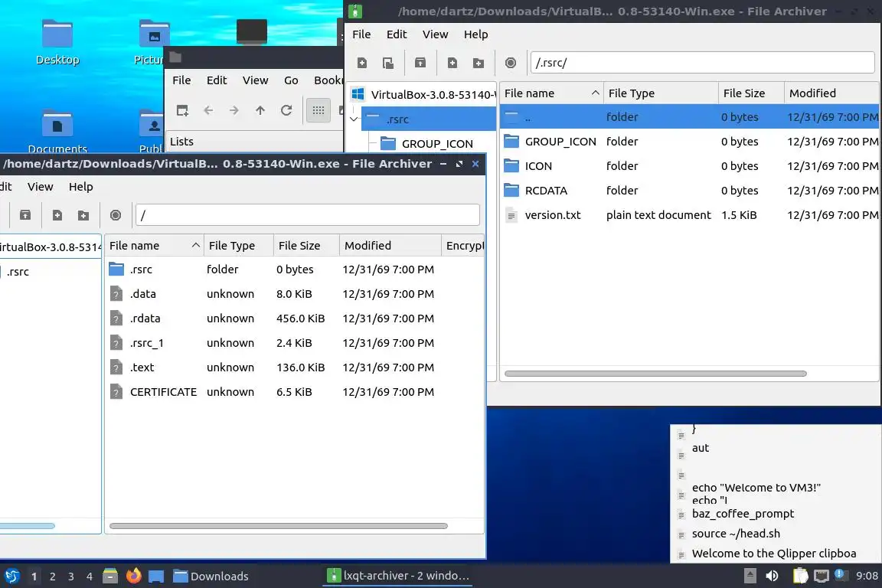The image size is (882, 588).
Task: Click Add folder icon in /.rsrc/ archiver toolbar
Action: [478, 63]
